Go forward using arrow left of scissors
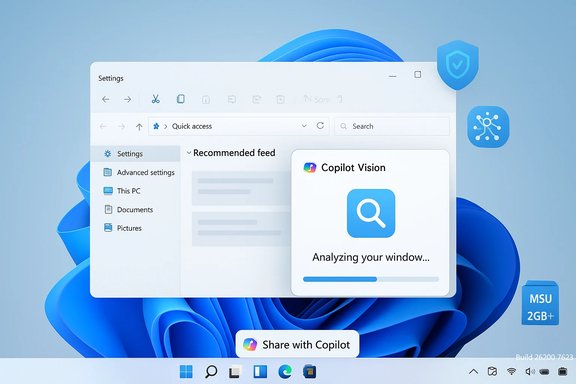Image resolution: width=576 pixels, height=384 pixels. [127, 99]
